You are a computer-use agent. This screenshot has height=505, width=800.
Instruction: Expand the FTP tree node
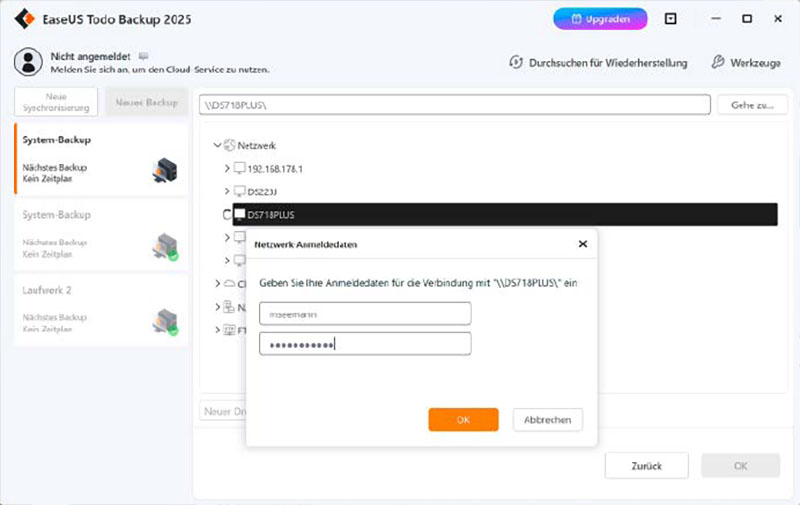[217, 330]
